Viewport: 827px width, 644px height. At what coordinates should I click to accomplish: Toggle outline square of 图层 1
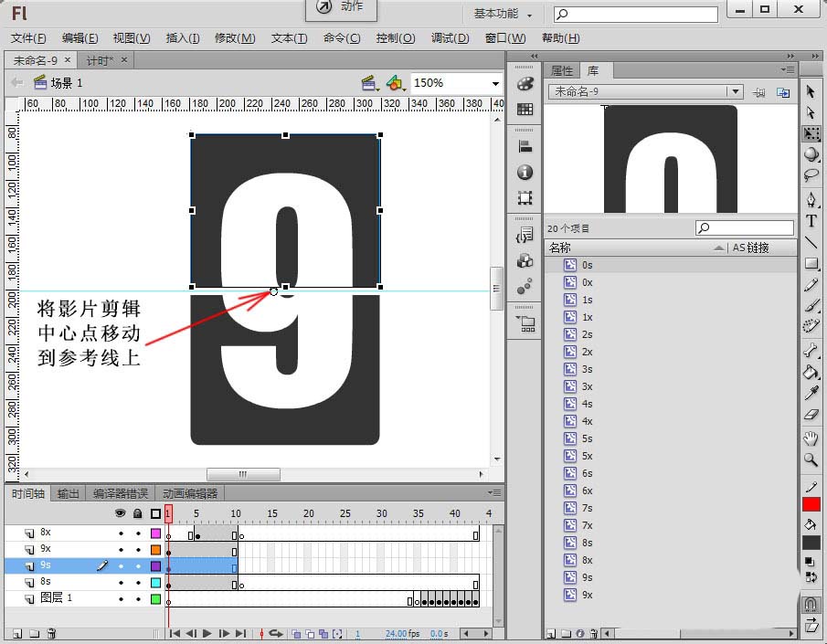point(155,598)
